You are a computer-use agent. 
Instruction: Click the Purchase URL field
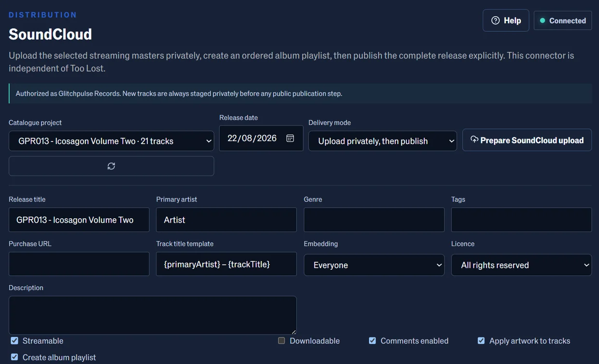pos(79,264)
